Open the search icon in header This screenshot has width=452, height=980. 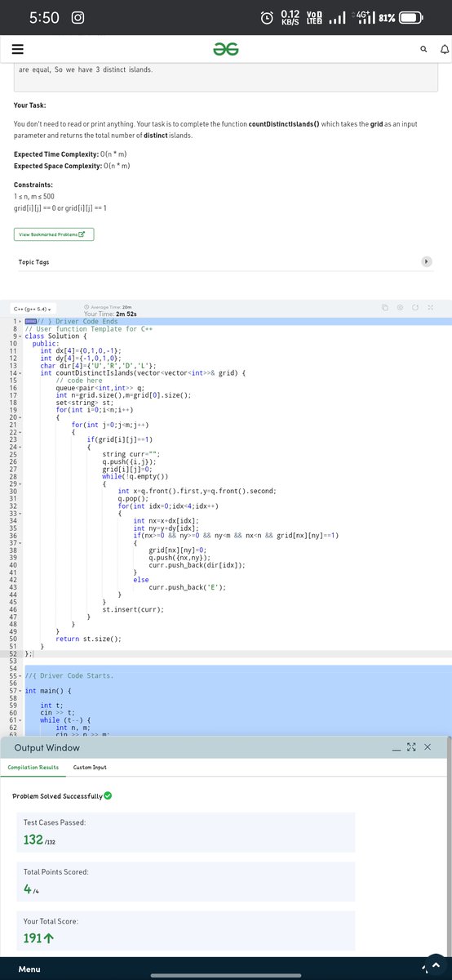pos(424,50)
